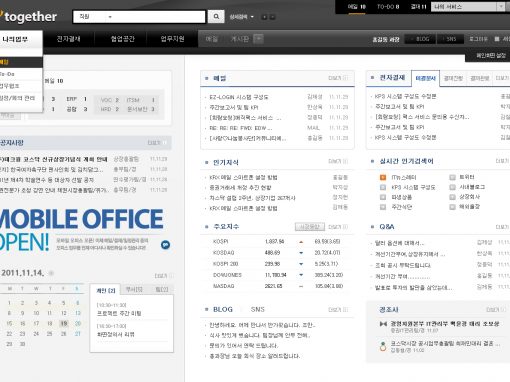Select day 19 in the calendar
Screen dimensions: 510x382
pyautogui.click(x=64, y=323)
